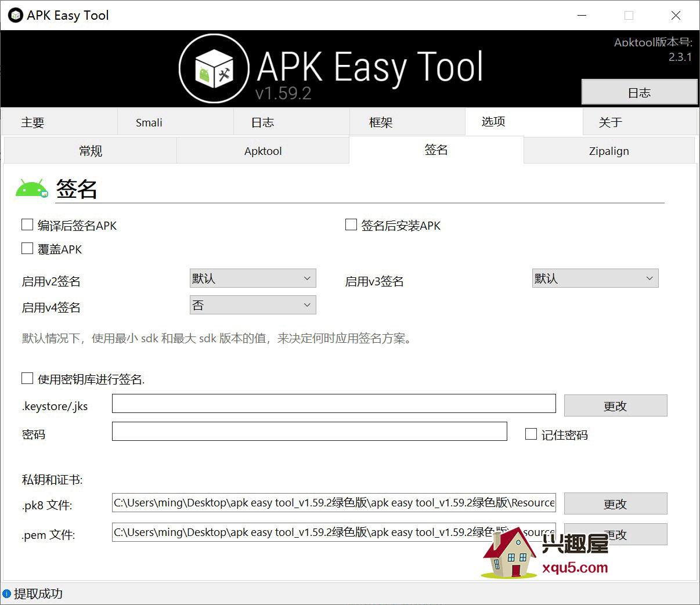Click into the .keystore/.jks path field
The image size is (700, 605).
334,404
